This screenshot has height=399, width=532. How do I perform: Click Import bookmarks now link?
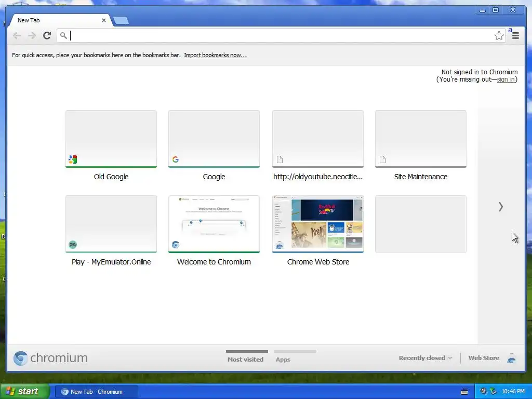(216, 55)
